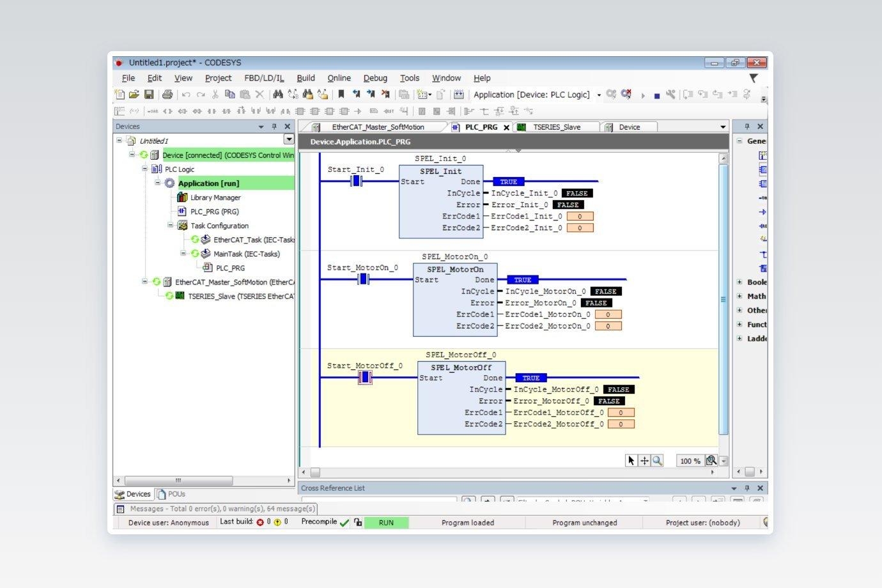Viewport: 882px width, 588px height.
Task: Expand the Boolean ToolBox category
Action: [x=739, y=282]
